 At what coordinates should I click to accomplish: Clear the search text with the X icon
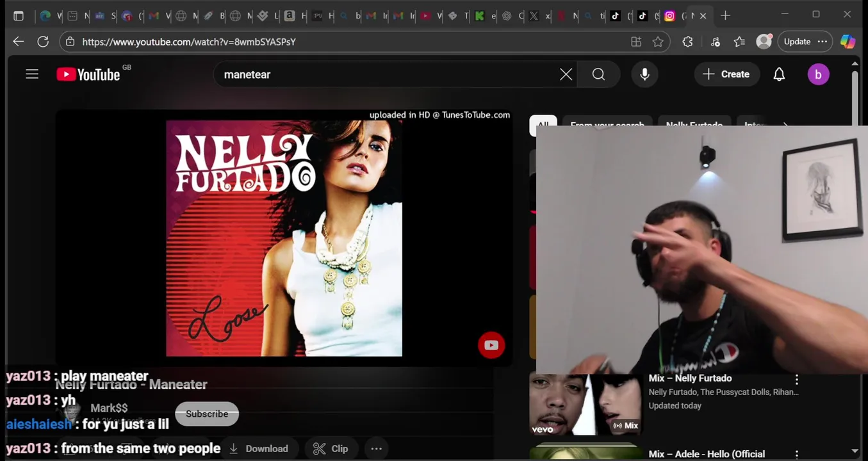(x=566, y=74)
